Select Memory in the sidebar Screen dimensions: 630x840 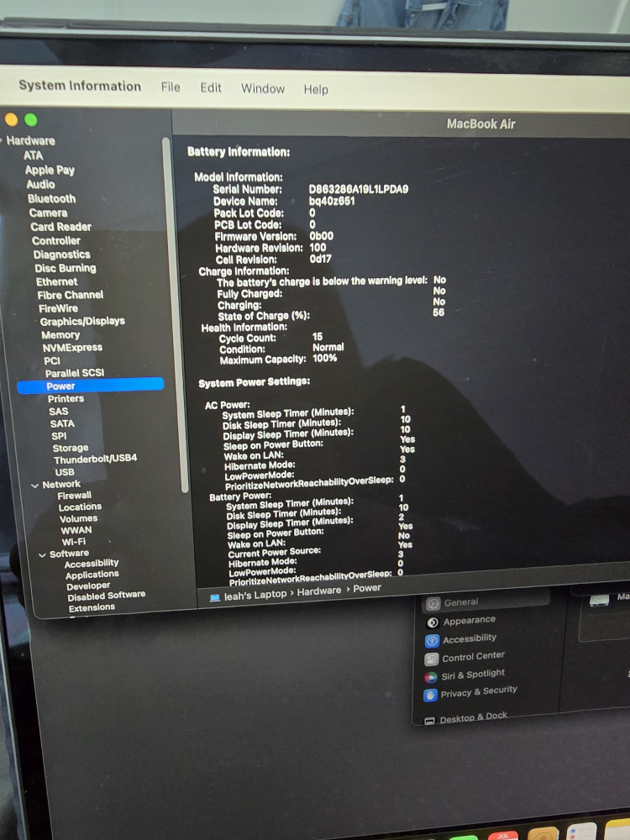pyautogui.click(x=60, y=335)
